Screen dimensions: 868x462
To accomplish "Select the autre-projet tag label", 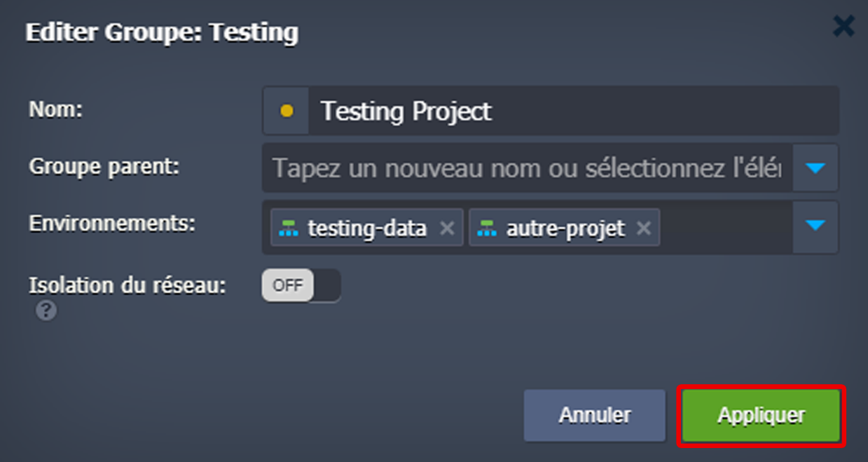I will click(565, 228).
